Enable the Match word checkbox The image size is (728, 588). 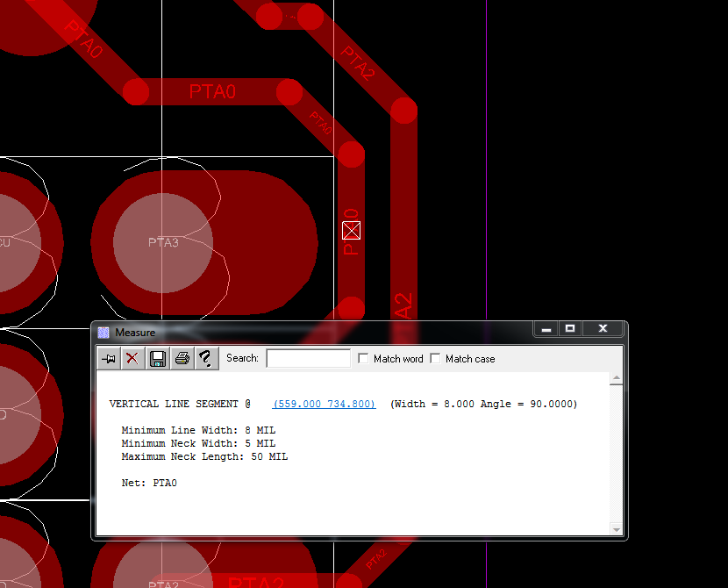pos(363,359)
